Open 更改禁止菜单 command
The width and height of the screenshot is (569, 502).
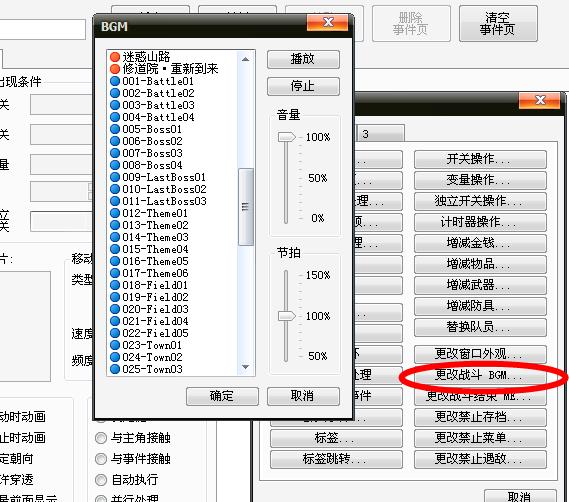point(480,438)
